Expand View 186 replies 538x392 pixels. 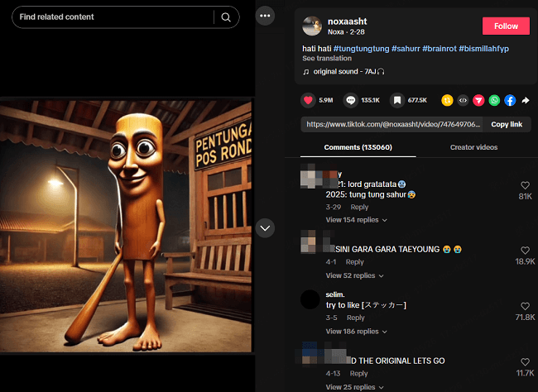tap(356, 332)
